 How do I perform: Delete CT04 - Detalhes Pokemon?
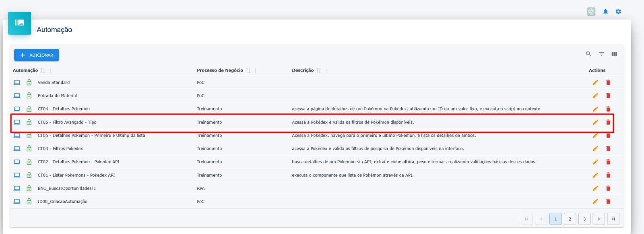[x=608, y=109]
